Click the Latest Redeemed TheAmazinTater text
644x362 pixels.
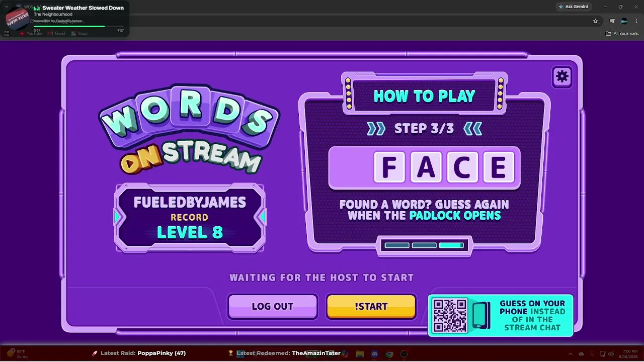click(288, 353)
